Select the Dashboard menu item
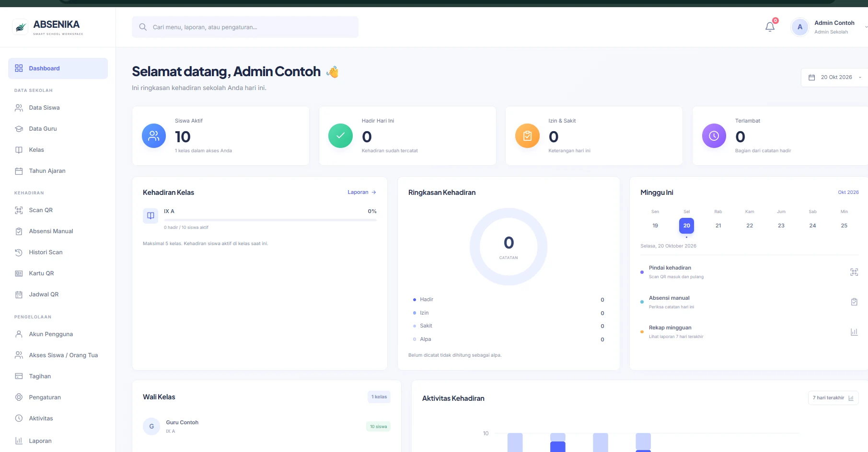The image size is (868, 452). (x=58, y=68)
